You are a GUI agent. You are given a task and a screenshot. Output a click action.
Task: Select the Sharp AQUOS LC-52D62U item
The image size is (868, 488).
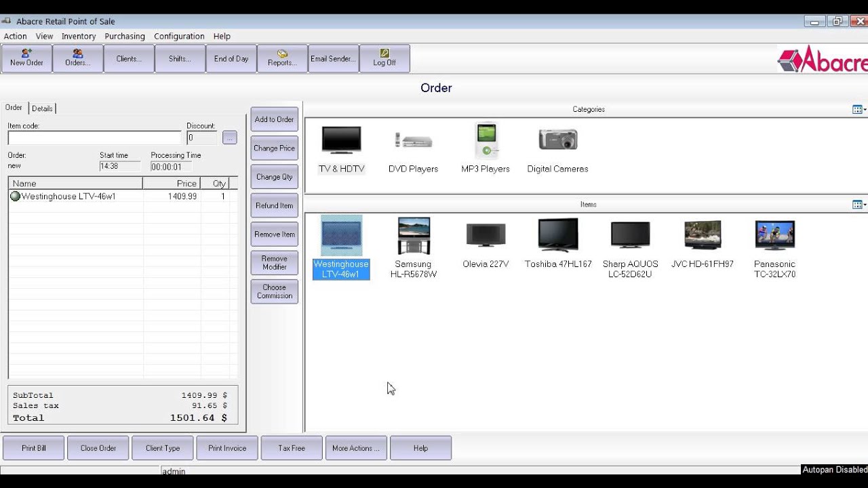pos(631,247)
